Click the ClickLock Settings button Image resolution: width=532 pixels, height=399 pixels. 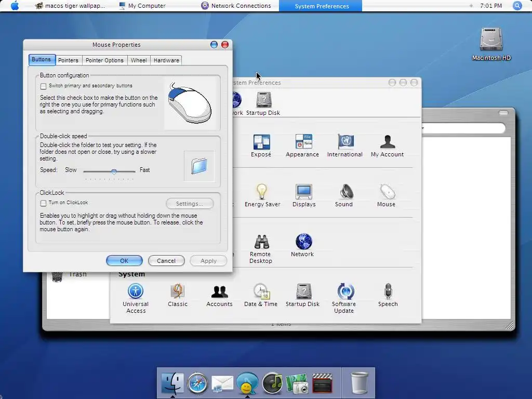click(190, 204)
